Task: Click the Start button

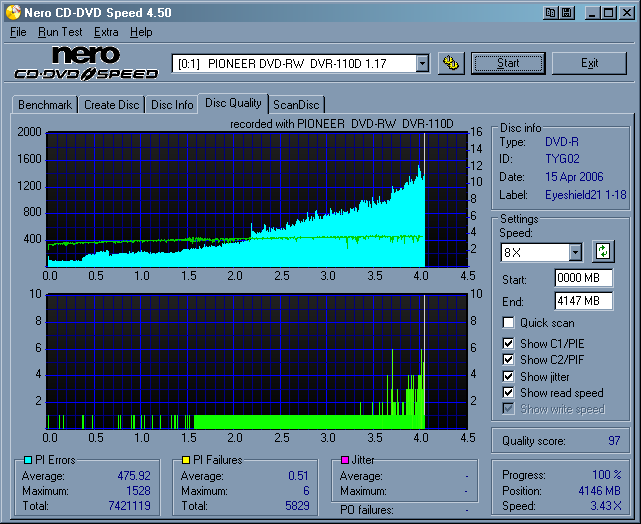Action: 508,63
